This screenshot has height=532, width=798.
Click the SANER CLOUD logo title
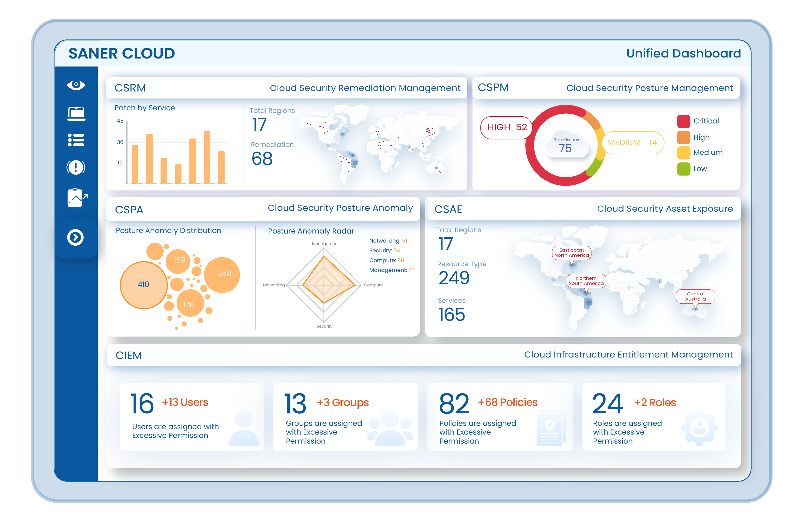(x=121, y=53)
